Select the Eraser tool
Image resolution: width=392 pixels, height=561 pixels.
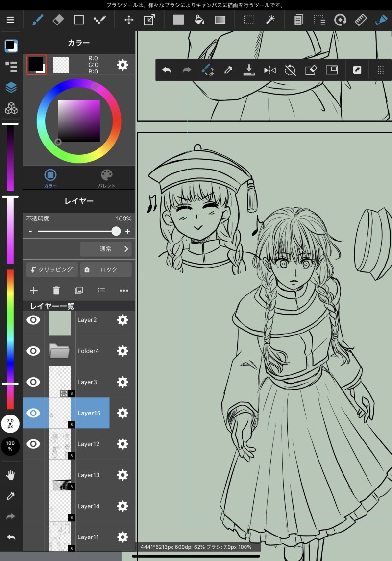(x=58, y=20)
